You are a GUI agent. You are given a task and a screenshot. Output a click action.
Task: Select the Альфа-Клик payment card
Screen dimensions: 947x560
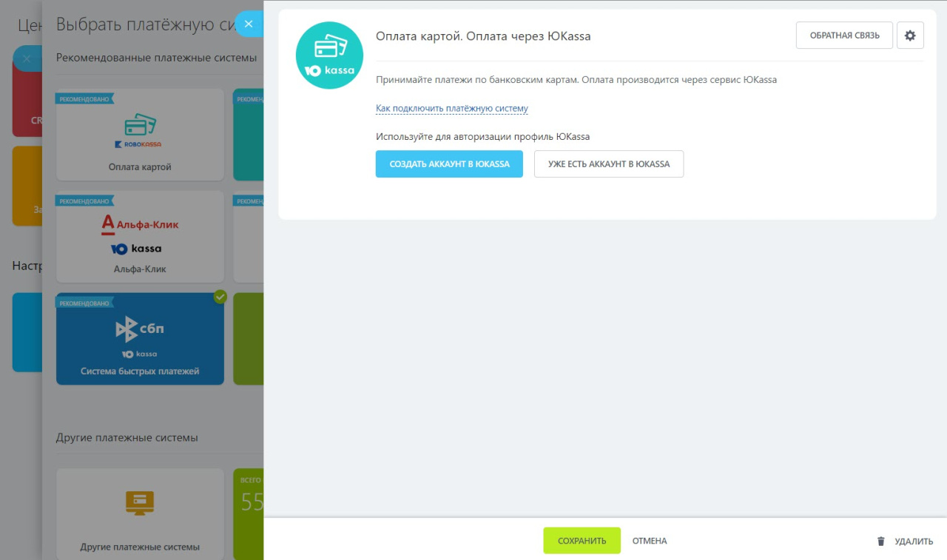[140, 237]
